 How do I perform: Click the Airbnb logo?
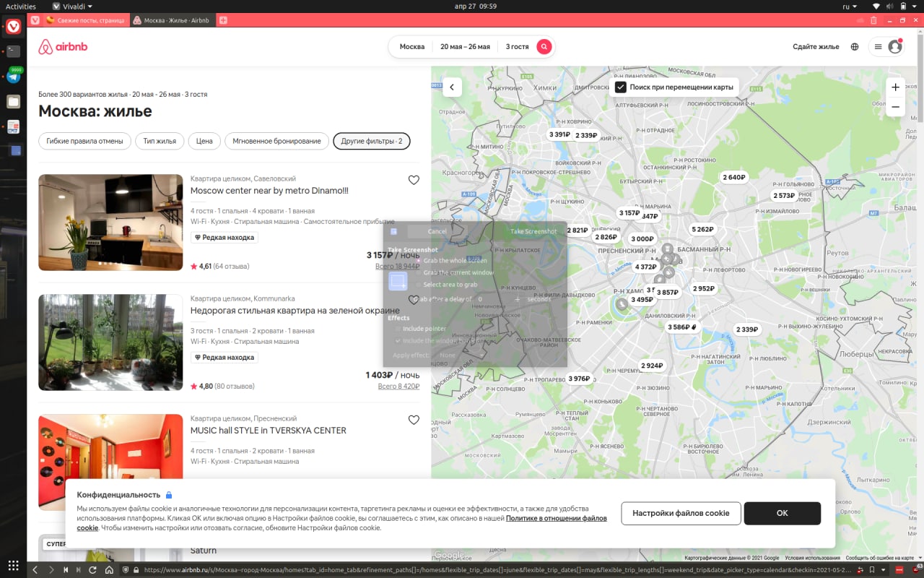click(x=63, y=47)
